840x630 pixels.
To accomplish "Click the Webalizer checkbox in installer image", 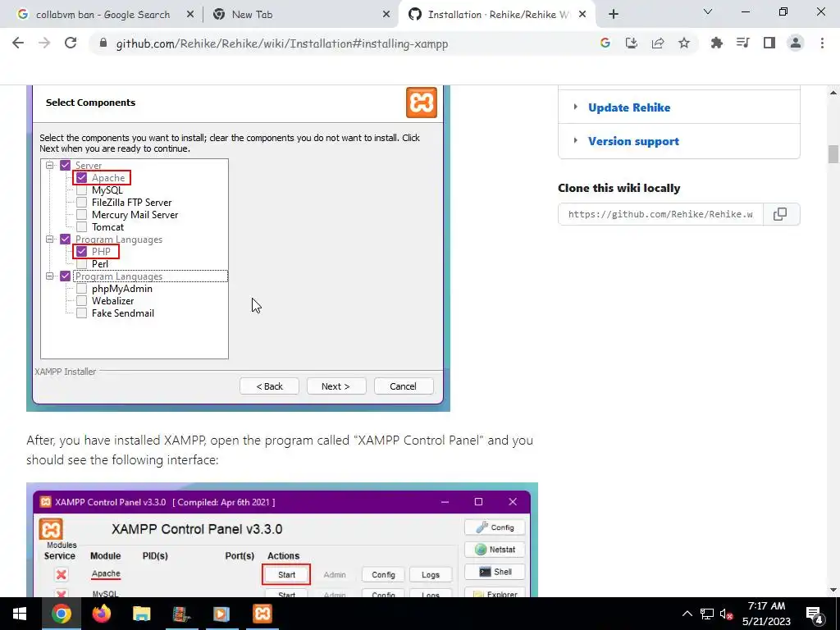I will coord(81,301).
